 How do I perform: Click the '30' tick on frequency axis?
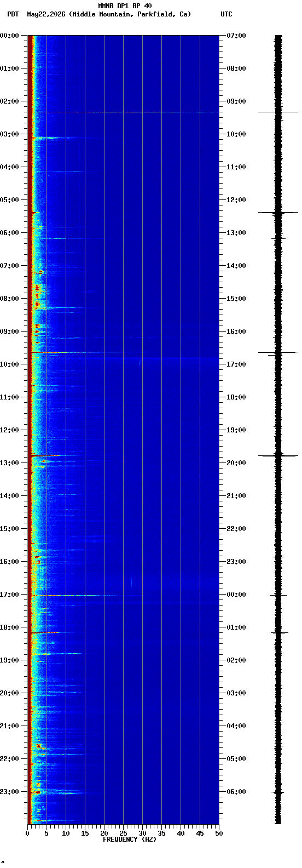[142, 833]
